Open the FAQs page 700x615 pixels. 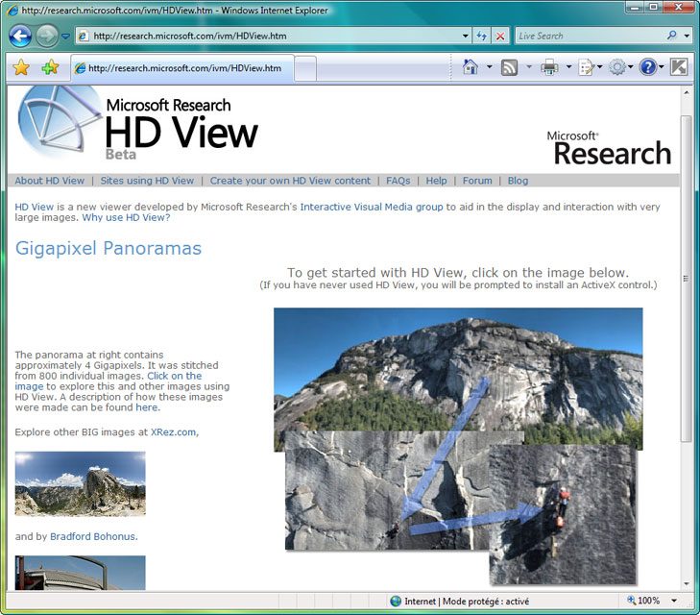click(x=398, y=181)
